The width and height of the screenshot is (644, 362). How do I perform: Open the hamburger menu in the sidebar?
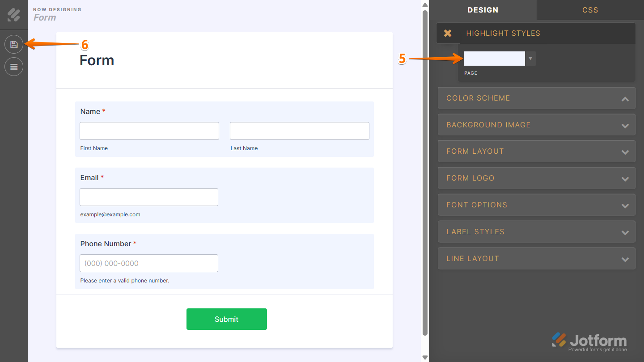click(x=13, y=66)
